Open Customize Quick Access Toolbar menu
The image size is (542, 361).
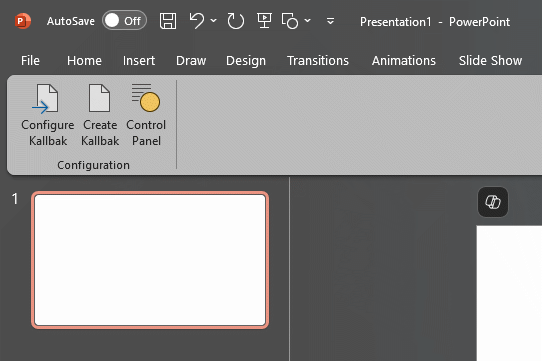point(330,21)
